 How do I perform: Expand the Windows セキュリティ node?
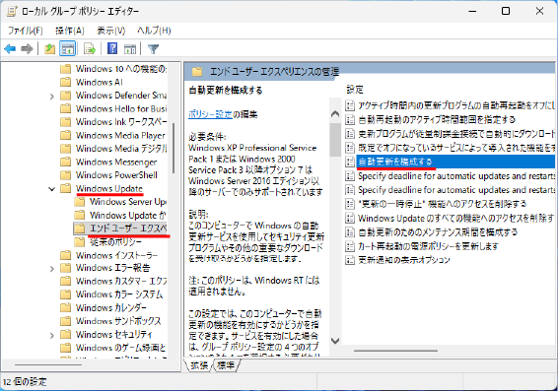52,335
